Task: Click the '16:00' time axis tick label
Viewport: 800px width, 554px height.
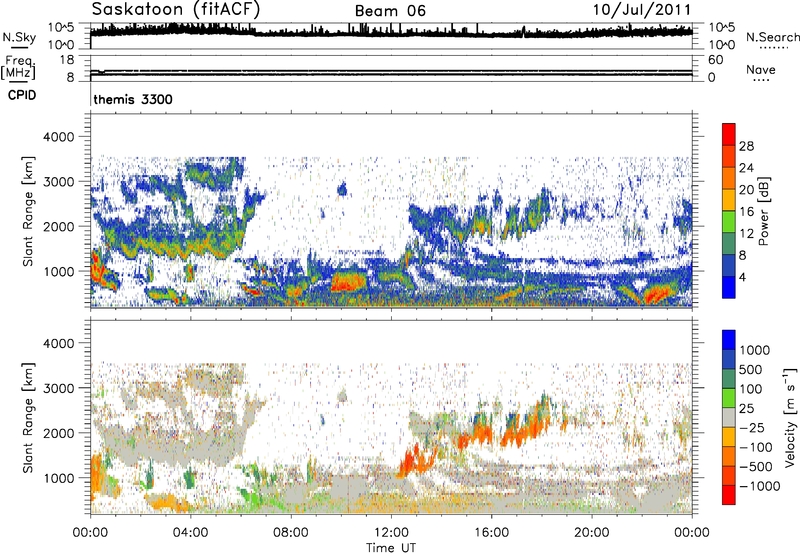Action: tap(491, 533)
